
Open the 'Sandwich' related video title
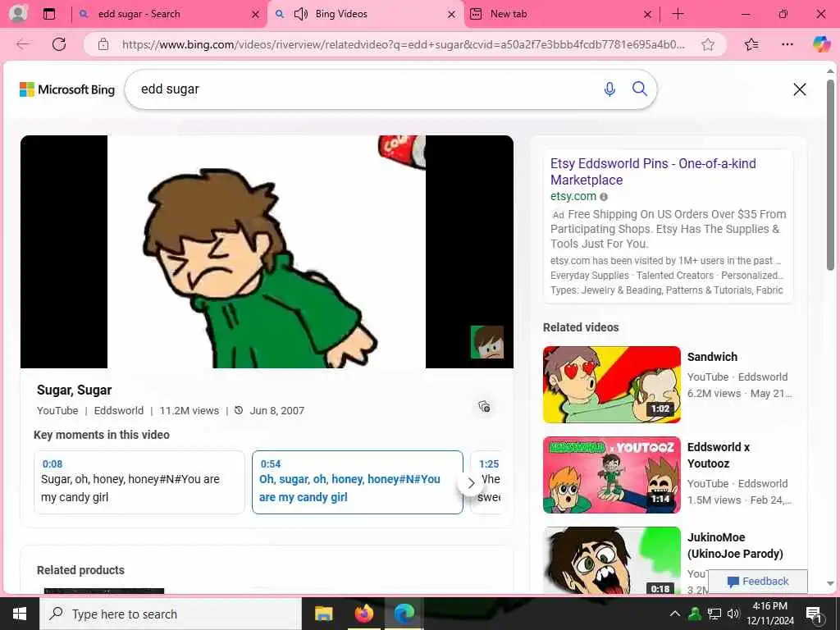[x=712, y=357]
